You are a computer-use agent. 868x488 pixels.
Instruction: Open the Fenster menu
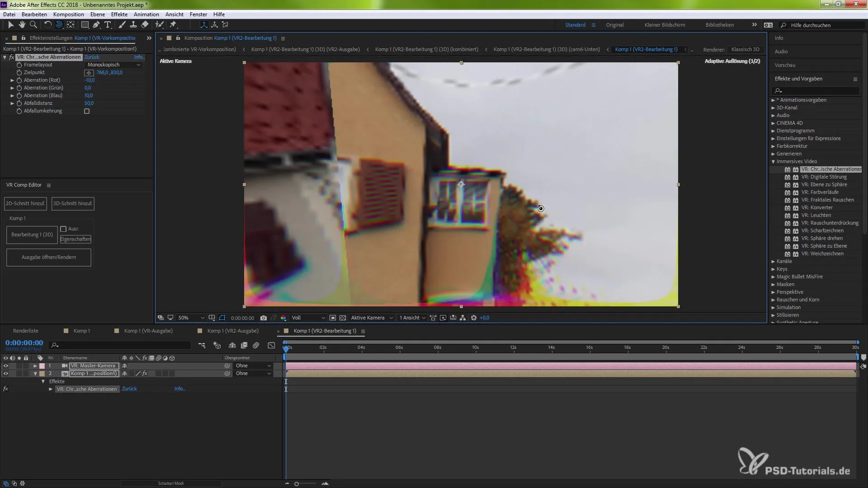[x=198, y=14]
